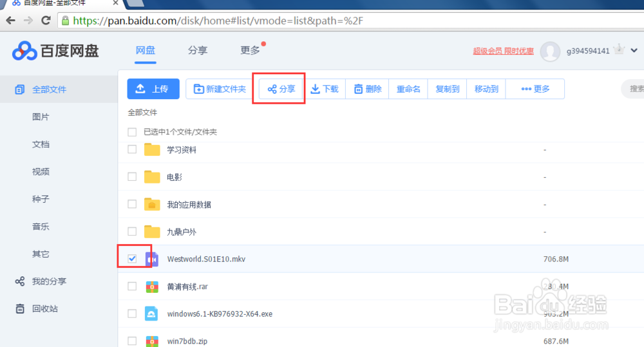Open 其它 category in sidebar
The height and width of the screenshot is (347, 644).
pos(41,254)
